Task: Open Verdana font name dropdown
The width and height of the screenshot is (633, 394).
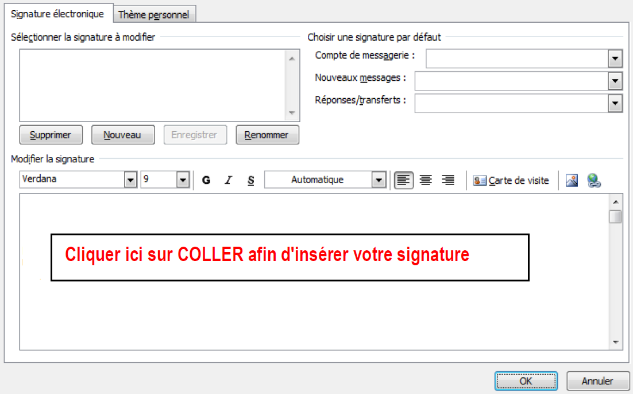Action: coord(130,180)
